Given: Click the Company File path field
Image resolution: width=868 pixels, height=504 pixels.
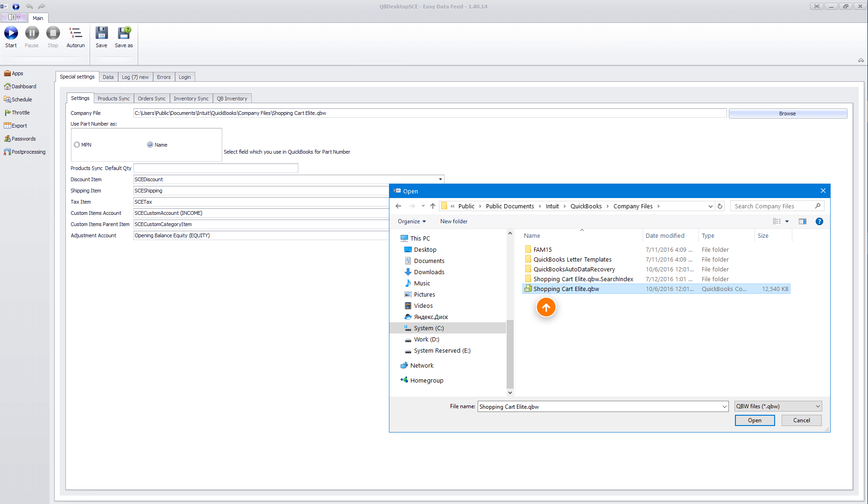Looking at the screenshot, I should pyautogui.click(x=430, y=113).
